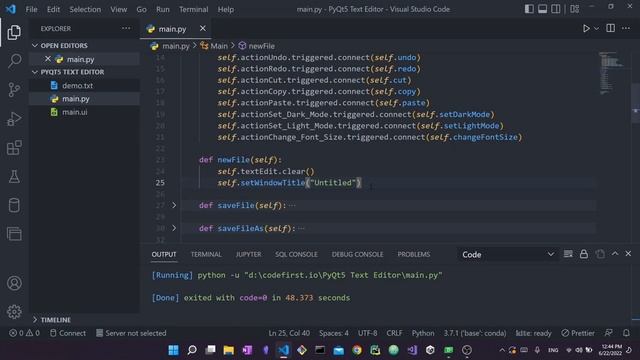Open the View menu
The width and height of the screenshot is (640, 360).
[x=118, y=9]
